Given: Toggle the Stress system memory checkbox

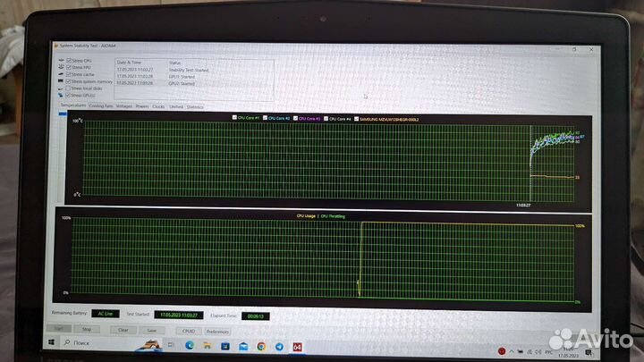Looking at the screenshot, I should point(67,81).
